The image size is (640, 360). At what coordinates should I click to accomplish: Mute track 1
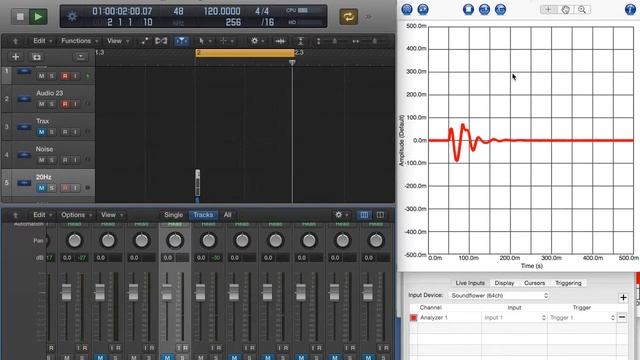[41, 76]
